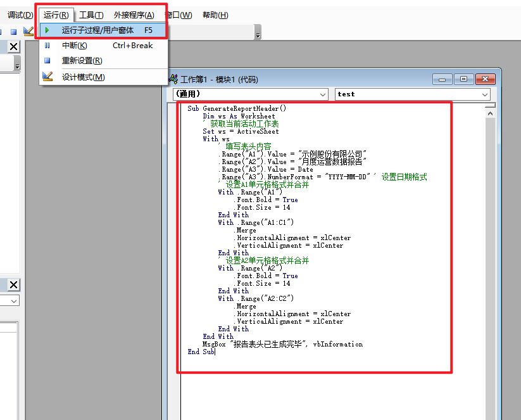Open the 工具(T) menu

pos(91,15)
